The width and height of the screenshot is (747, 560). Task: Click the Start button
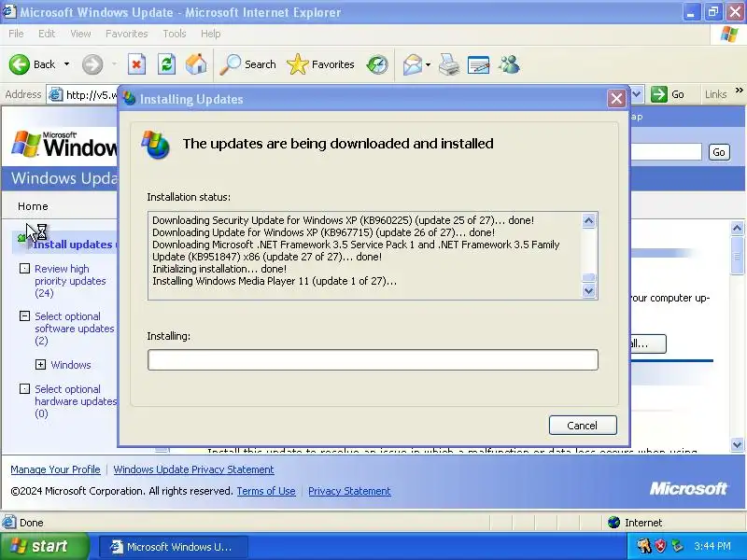44,546
